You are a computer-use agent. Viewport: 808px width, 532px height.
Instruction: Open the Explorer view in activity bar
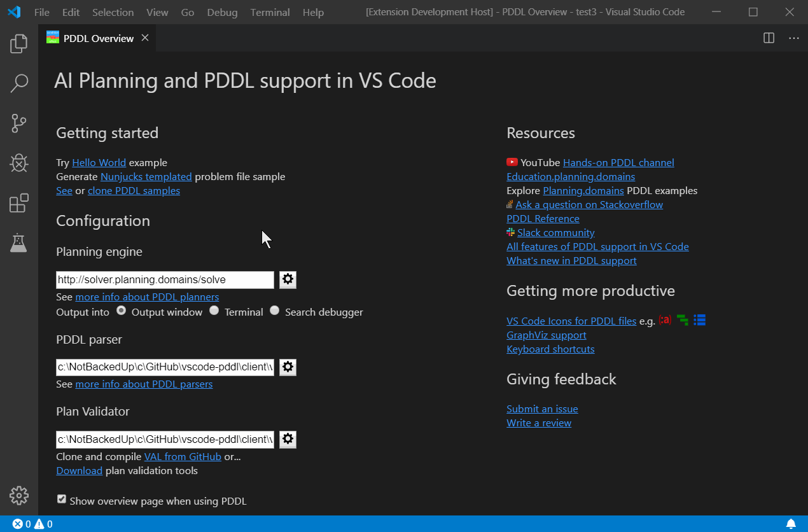click(x=19, y=43)
